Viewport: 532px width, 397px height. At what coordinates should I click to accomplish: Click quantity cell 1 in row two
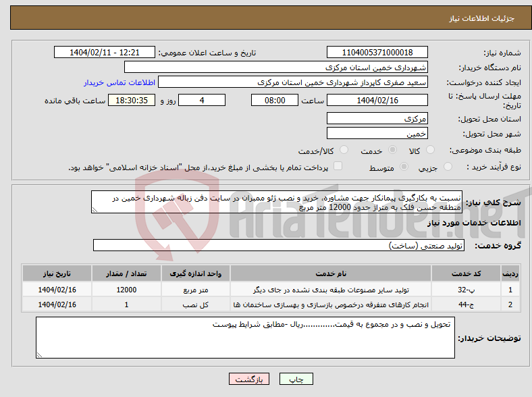[126, 305]
